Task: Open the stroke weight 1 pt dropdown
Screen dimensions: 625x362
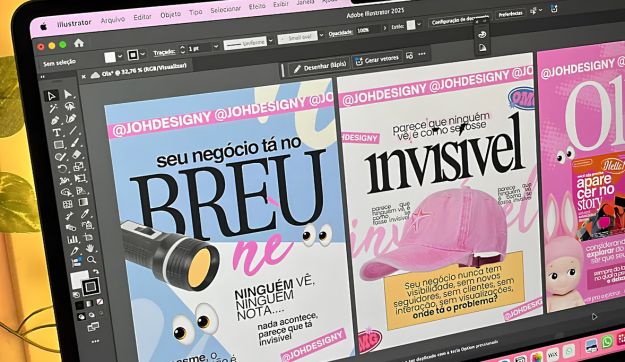Action: (x=216, y=46)
